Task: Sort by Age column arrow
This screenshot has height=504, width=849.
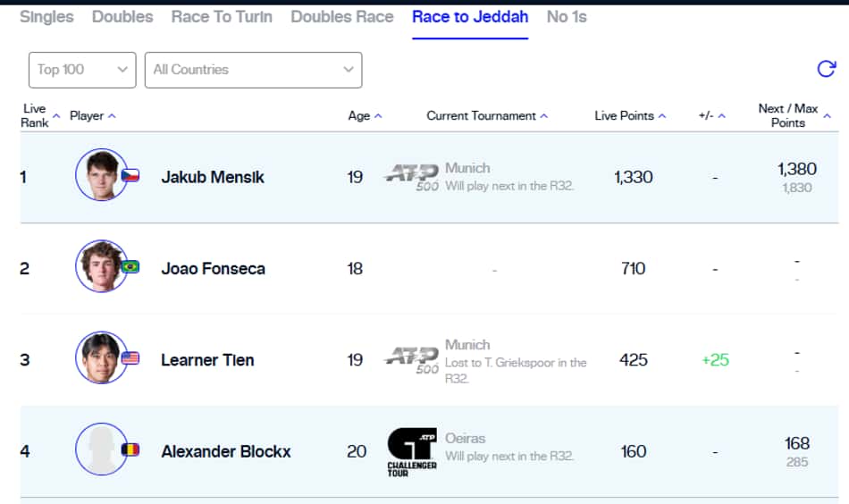Action: pos(378,116)
